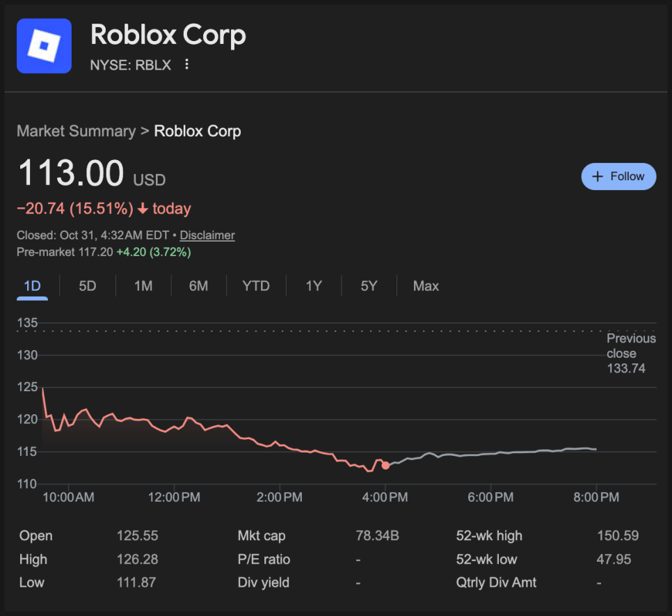View the 1Y chart range
The image size is (672, 616).
[314, 286]
